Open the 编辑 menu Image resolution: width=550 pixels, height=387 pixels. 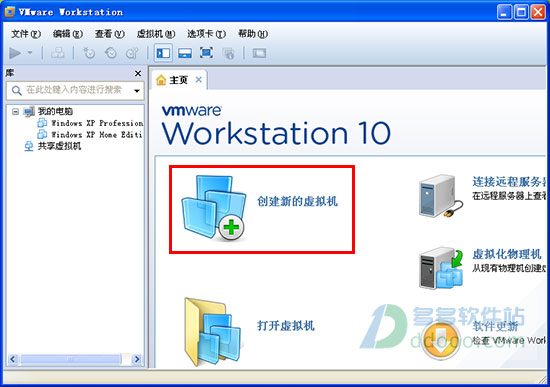(68, 34)
